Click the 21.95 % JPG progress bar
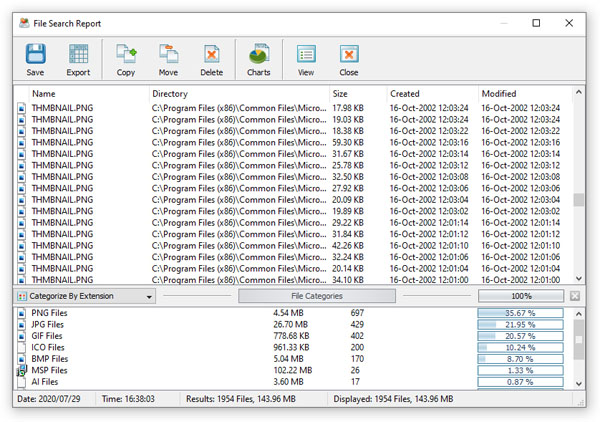Viewport: 600px width, 422px height. coord(520,325)
